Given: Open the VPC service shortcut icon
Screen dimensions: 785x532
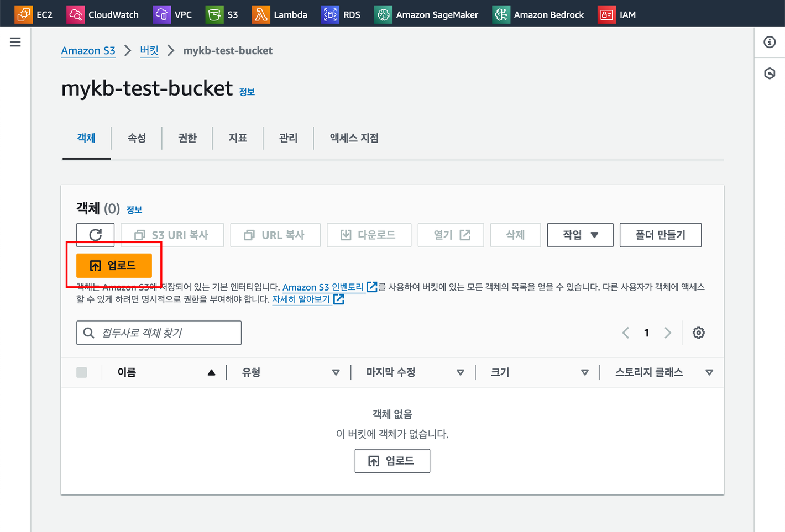Looking at the screenshot, I should coord(161,14).
